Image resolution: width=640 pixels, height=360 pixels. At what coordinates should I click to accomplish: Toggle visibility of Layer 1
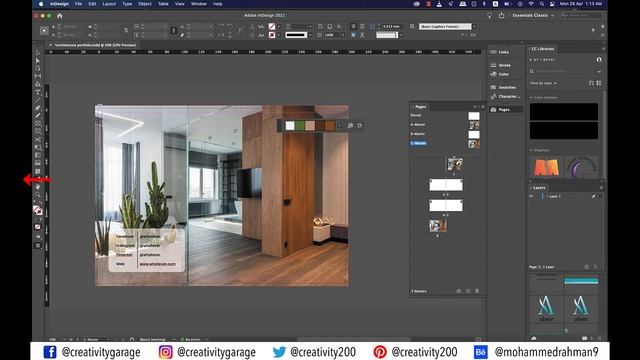(x=531, y=196)
